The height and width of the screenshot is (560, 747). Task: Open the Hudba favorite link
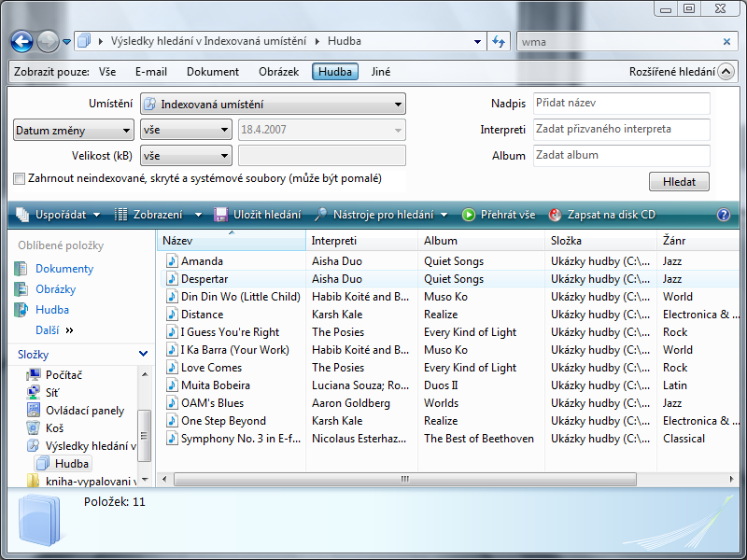pos(52,310)
